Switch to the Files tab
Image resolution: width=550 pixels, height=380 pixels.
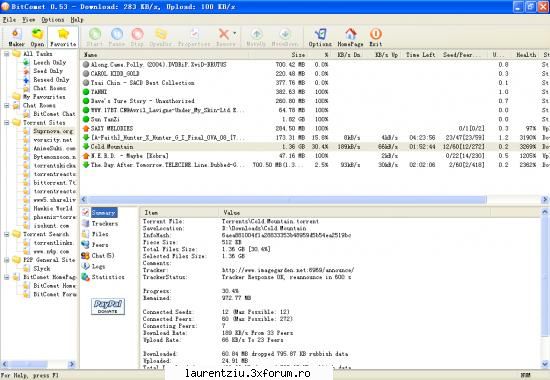point(100,234)
